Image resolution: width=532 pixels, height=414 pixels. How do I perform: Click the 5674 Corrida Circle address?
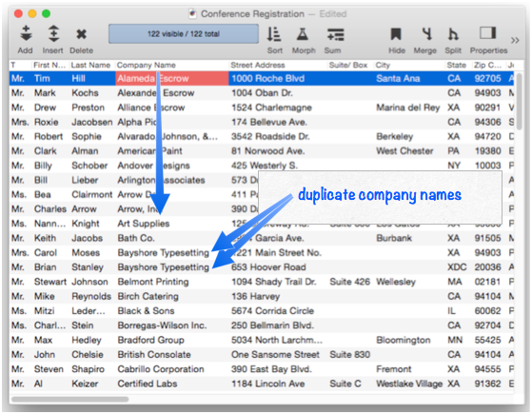tap(272, 311)
